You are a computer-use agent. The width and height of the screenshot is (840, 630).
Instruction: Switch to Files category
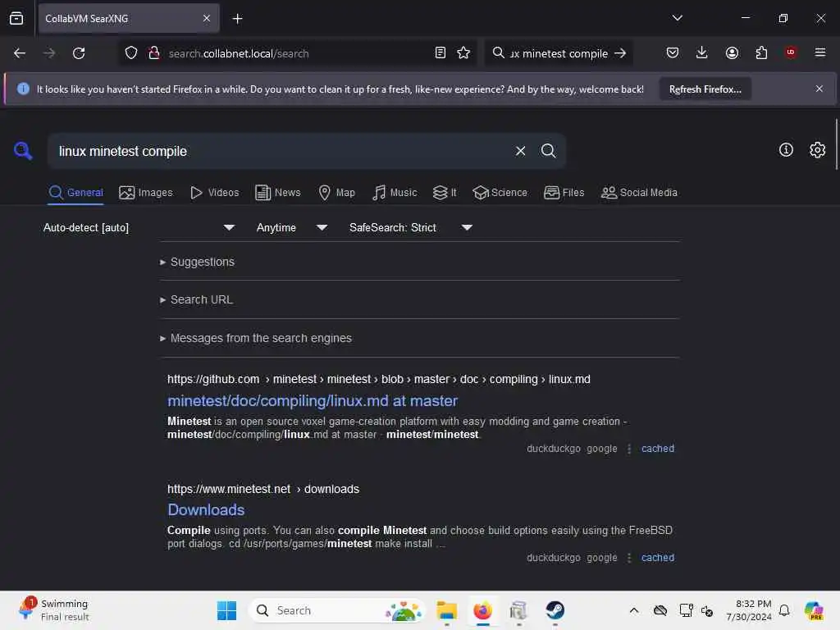point(564,192)
